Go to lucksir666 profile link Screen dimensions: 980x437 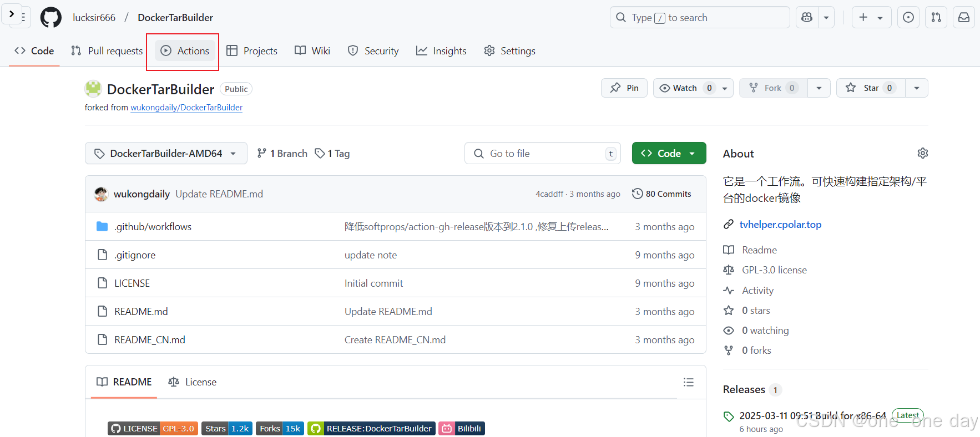pos(94,18)
